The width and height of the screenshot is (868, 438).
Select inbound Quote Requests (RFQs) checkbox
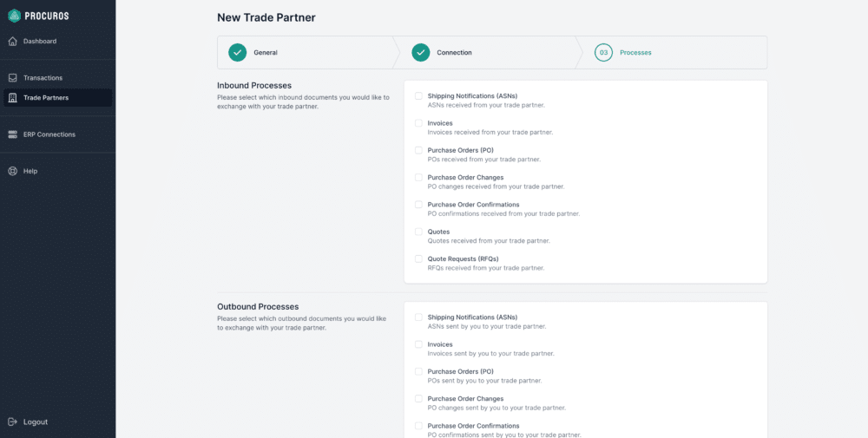click(418, 258)
